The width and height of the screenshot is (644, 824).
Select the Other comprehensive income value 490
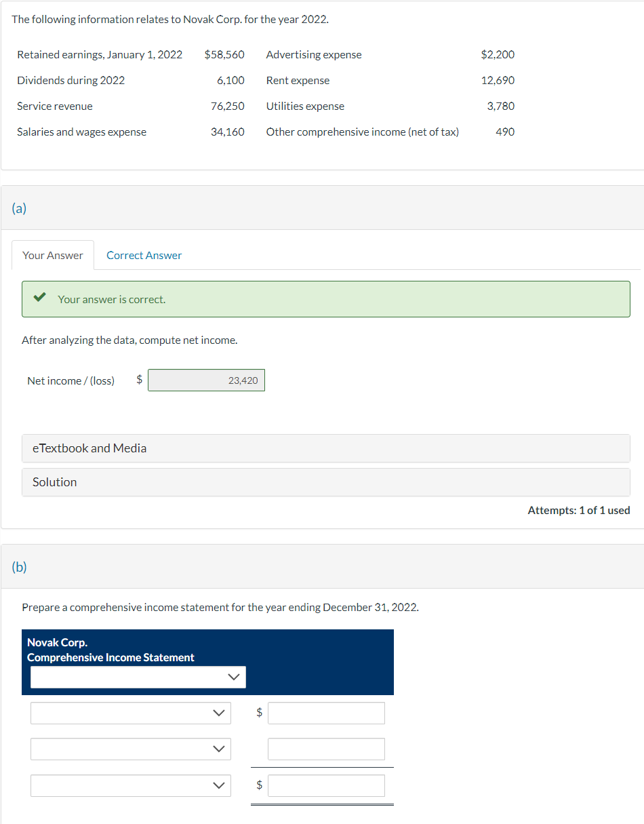click(x=505, y=132)
